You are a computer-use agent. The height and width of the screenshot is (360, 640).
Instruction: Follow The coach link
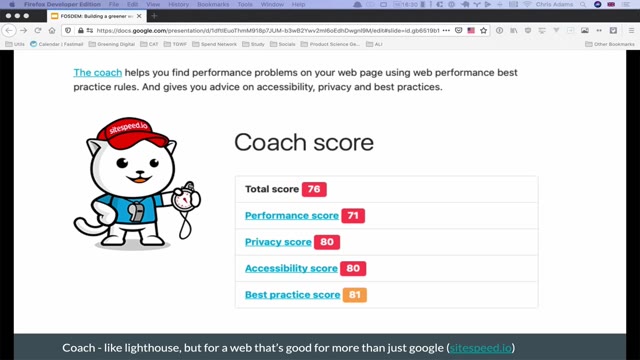coord(98,73)
